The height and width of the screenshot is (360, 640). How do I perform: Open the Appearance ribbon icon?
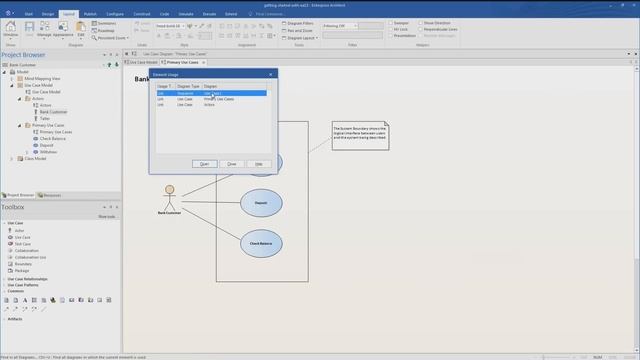click(63, 29)
